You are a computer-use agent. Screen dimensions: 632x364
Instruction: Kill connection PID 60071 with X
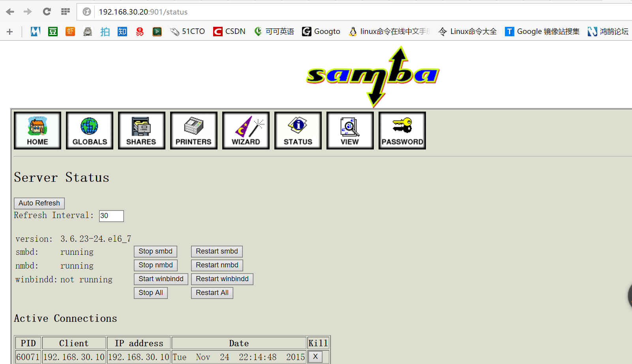click(x=315, y=357)
